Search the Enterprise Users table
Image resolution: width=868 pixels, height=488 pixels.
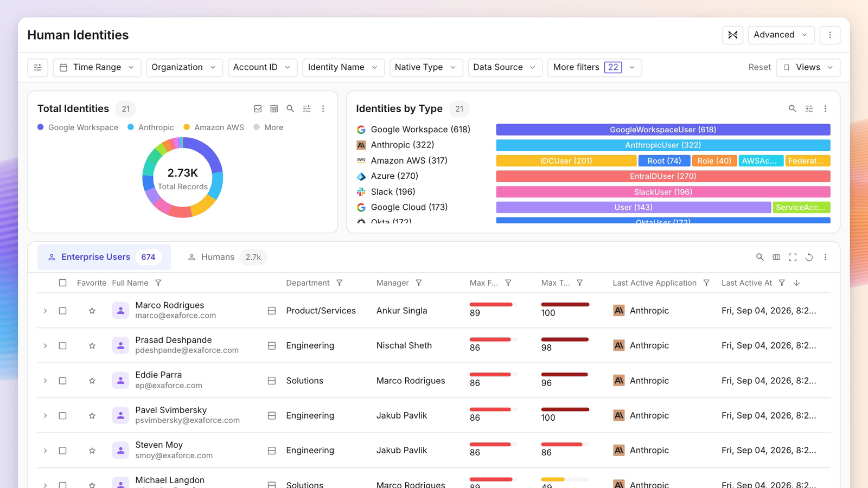point(760,257)
